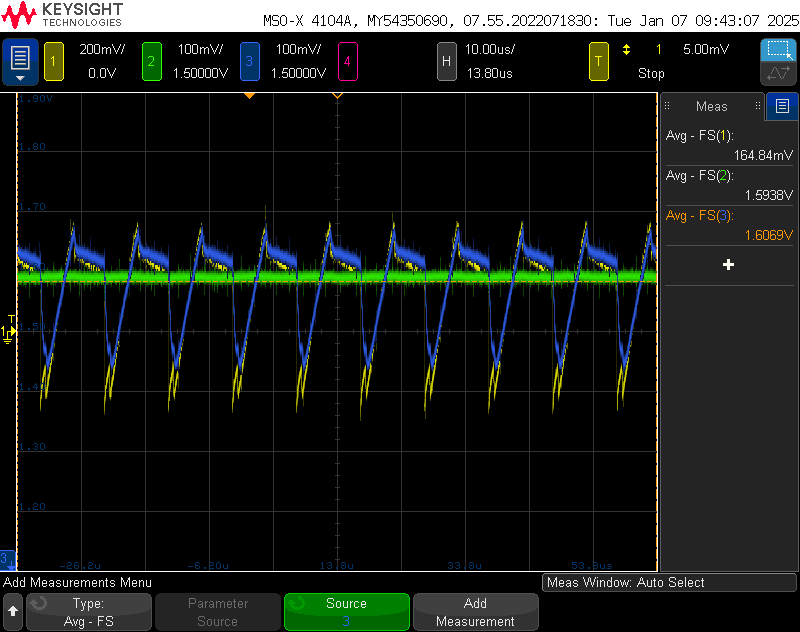
Task: Click the Keysight Technologies logo
Action: coord(62,15)
